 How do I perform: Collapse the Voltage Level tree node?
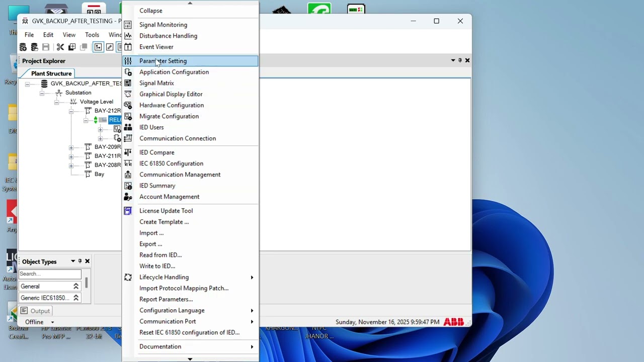click(57, 102)
